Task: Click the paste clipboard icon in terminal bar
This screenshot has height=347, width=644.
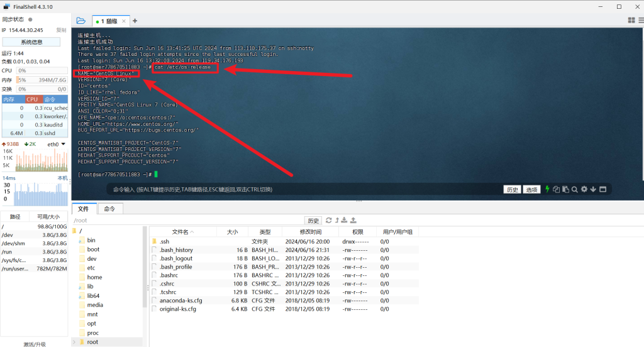Action: click(x=565, y=189)
